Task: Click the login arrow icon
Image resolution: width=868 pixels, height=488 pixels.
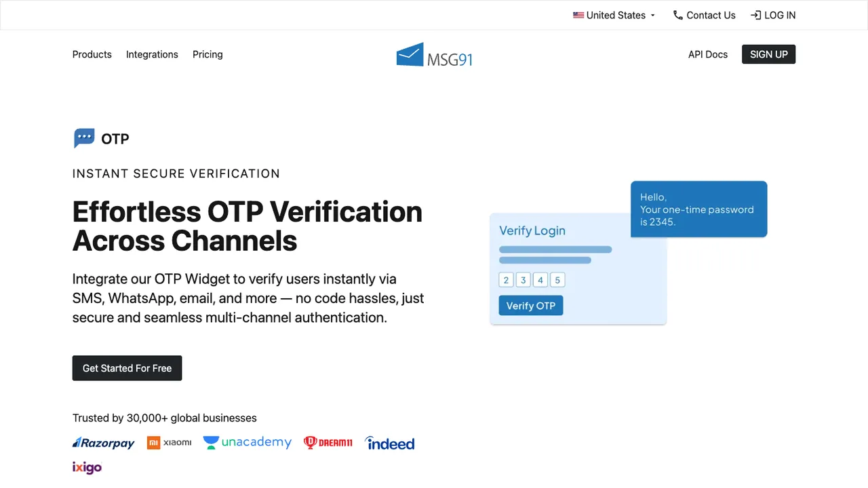Action: (755, 15)
